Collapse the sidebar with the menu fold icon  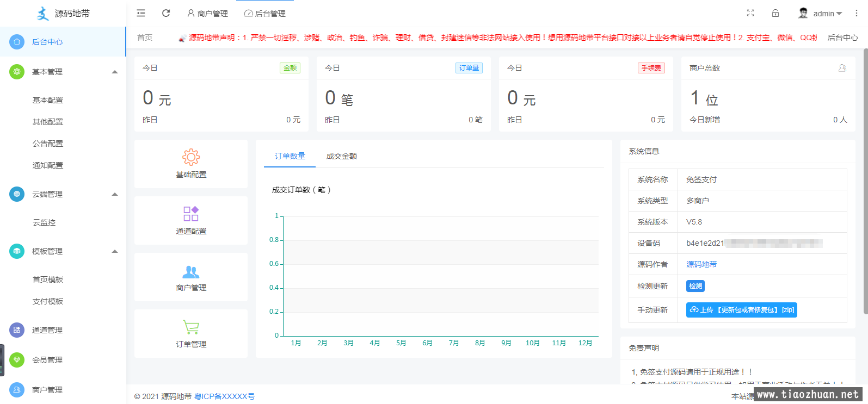pos(141,13)
